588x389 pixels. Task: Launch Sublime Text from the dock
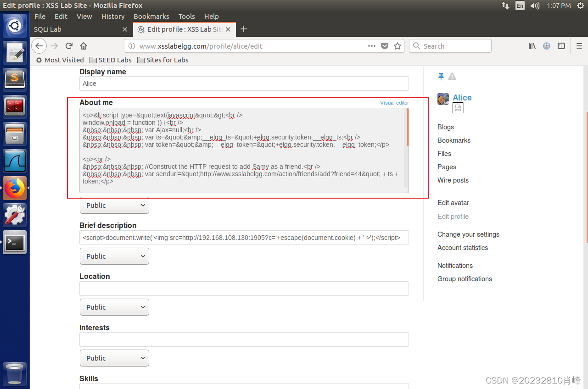click(x=15, y=80)
